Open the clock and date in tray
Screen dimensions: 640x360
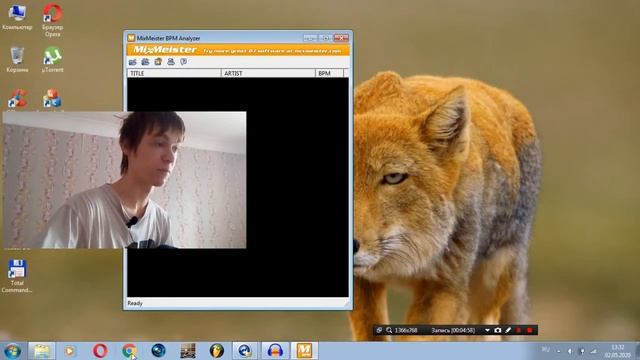pos(618,351)
